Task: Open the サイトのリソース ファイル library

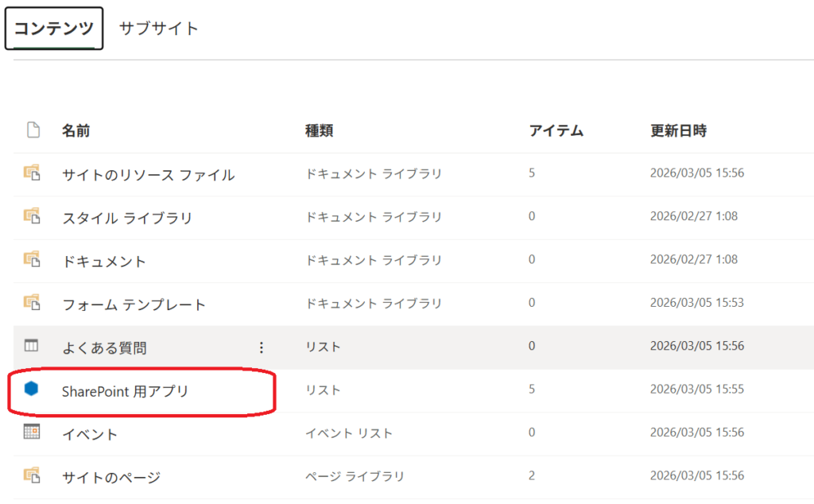Action: (148, 174)
